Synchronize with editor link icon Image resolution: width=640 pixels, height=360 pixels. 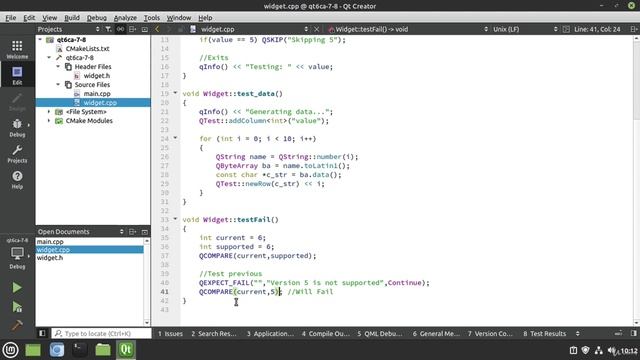(120, 29)
